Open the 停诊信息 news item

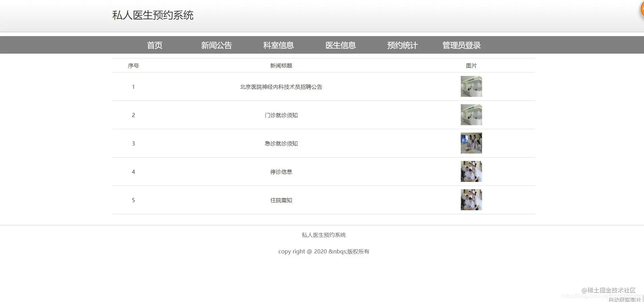pos(281,172)
